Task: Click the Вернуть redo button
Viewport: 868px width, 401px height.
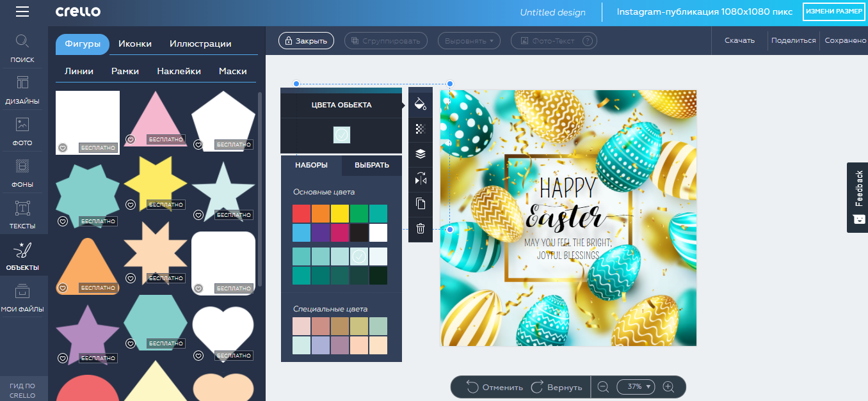Action: tap(556, 387)
